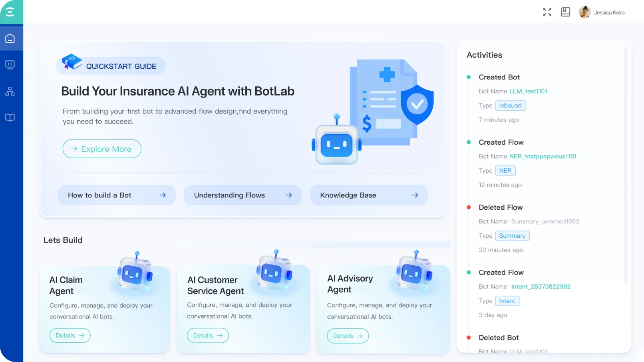This screenshot has width=644, height=362.
Task: Open the monitor dashboard sidebar icon
Action: 10,65
